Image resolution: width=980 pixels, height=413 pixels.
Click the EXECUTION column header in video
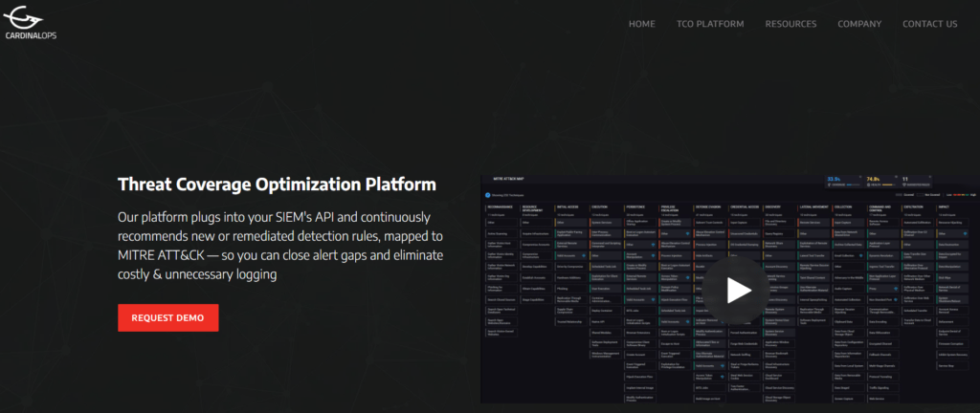click(x=600, y=206)
